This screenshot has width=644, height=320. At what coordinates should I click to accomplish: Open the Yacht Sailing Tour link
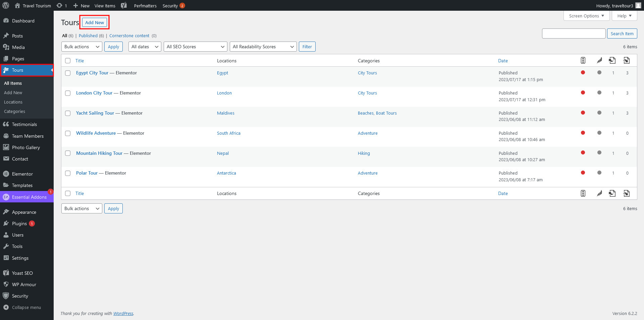tap(95, 113)
